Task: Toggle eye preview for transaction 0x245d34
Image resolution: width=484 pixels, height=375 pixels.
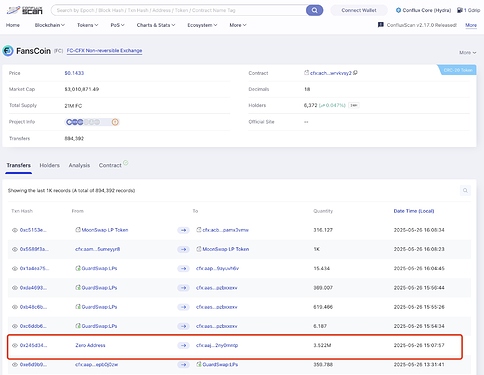Action: click(x=15, y=345)
